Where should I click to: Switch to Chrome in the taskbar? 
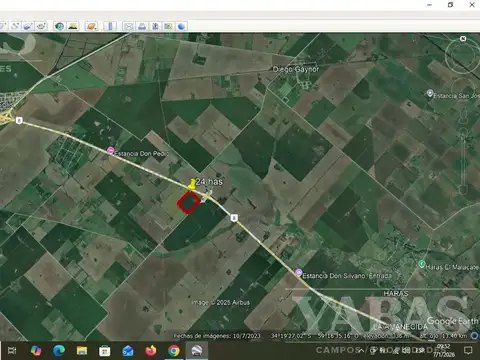[174, 350]
